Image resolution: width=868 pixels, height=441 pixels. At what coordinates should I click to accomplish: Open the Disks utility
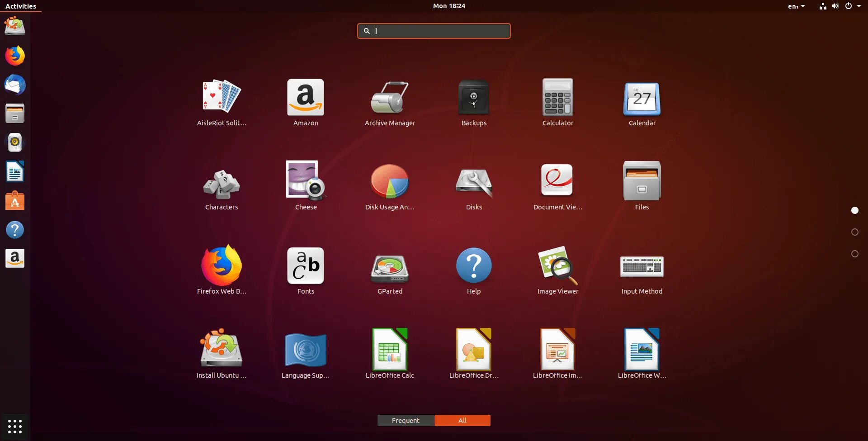474,187
